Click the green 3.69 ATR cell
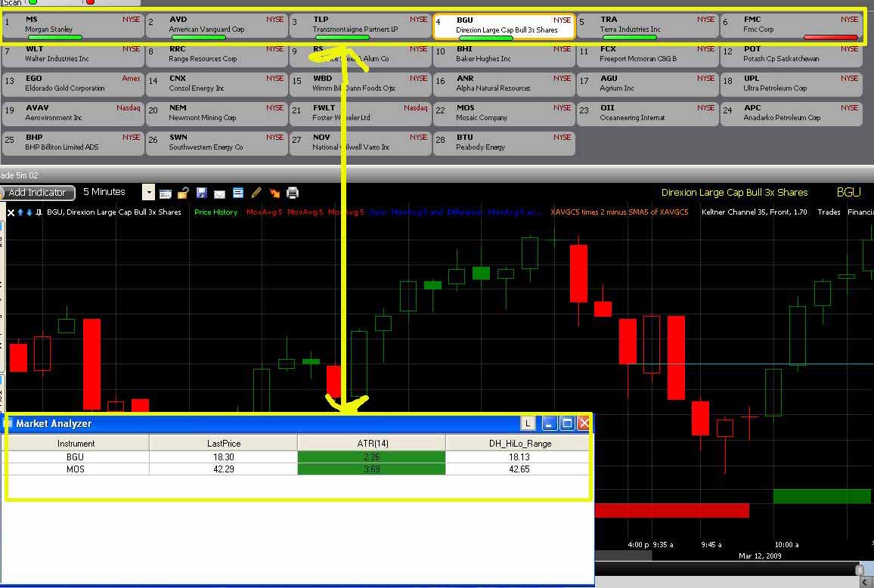This screenshot has height=588, width=874. click(x=372, y=469)
